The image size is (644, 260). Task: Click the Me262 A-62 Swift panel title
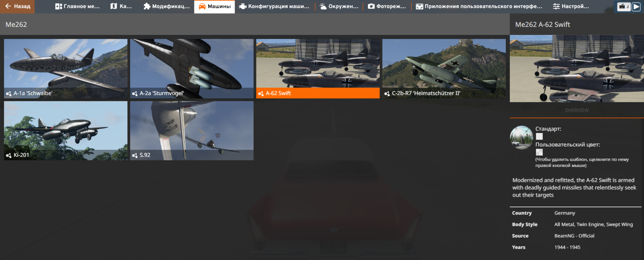543,24
